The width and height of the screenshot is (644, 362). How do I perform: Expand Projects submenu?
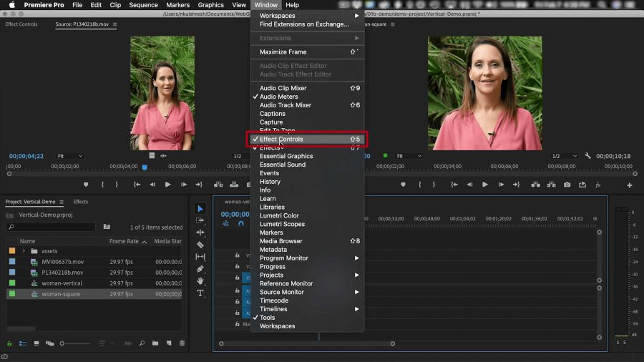click(x=307, y=275)
